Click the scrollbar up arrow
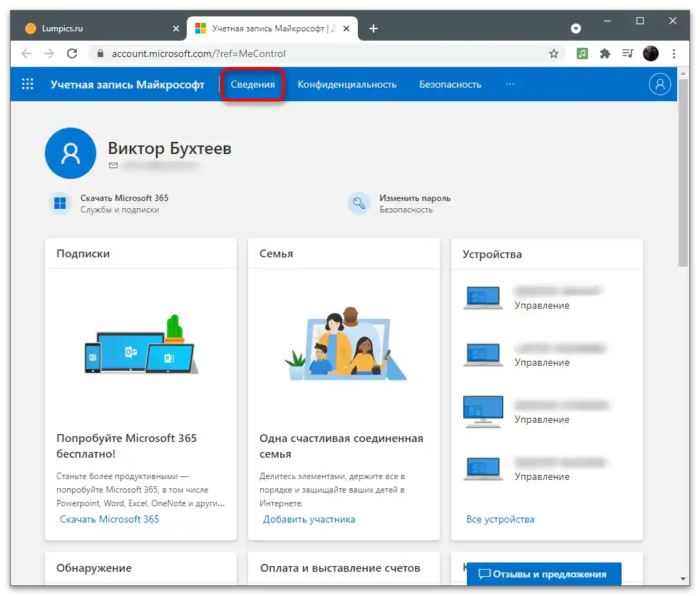Viewport: 700px width, 596px height. coord(683,73)
